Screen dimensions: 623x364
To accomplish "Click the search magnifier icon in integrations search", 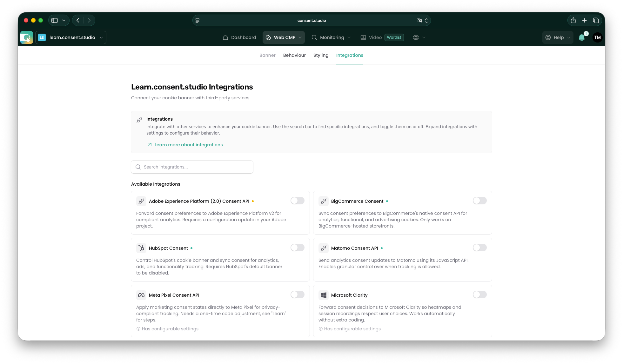I will (138, 167).
